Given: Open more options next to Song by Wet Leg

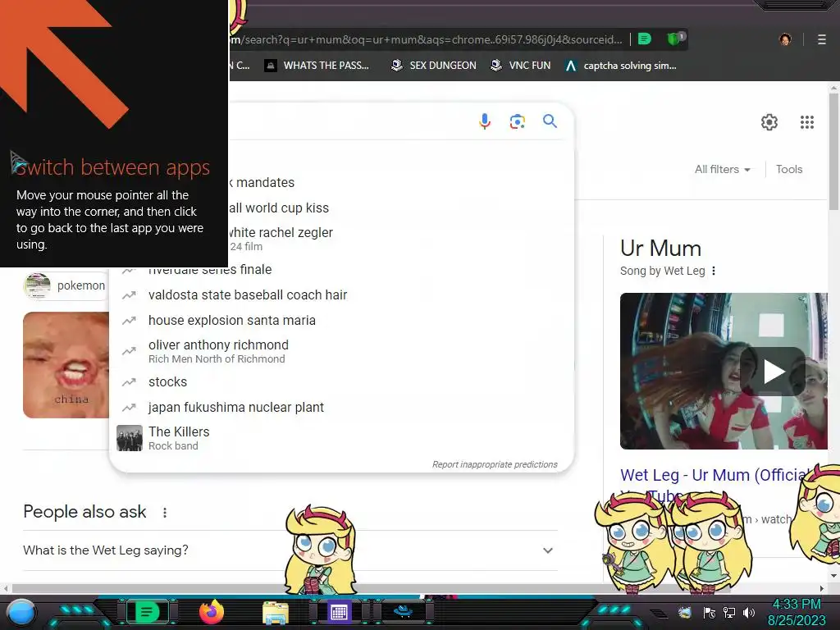Looking at the screenshot, I should tap(714, 271).
